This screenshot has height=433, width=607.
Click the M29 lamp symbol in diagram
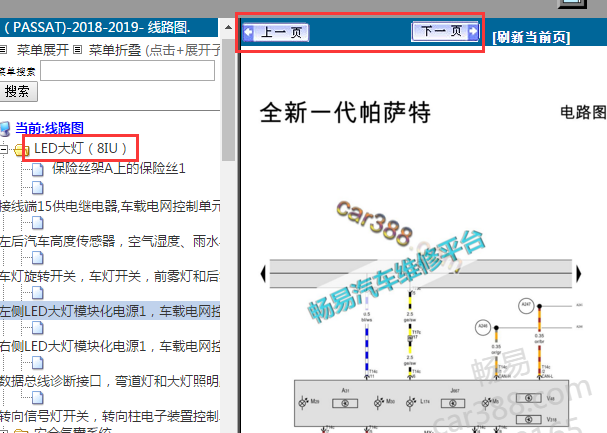303,402
